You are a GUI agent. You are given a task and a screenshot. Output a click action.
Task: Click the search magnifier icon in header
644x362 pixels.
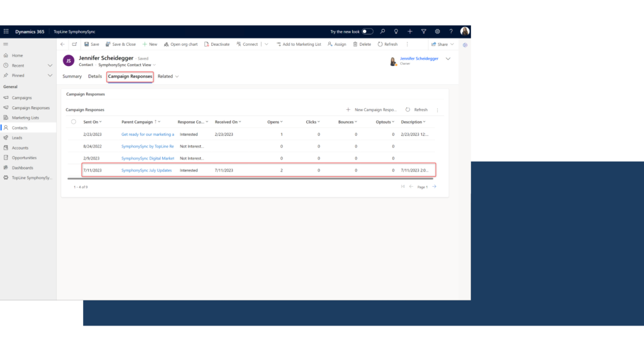point(382,31)
